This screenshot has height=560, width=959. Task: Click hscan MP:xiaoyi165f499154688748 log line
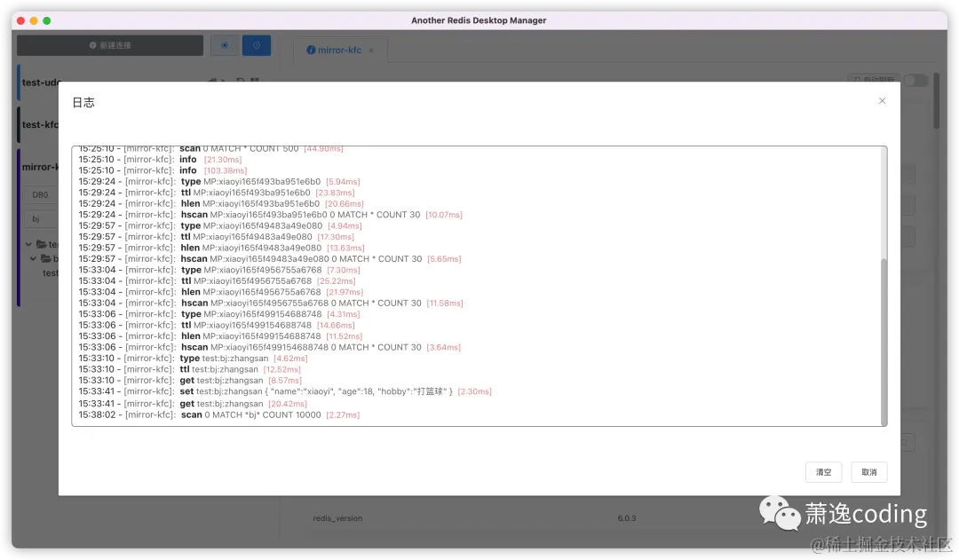tap(270, 348)
